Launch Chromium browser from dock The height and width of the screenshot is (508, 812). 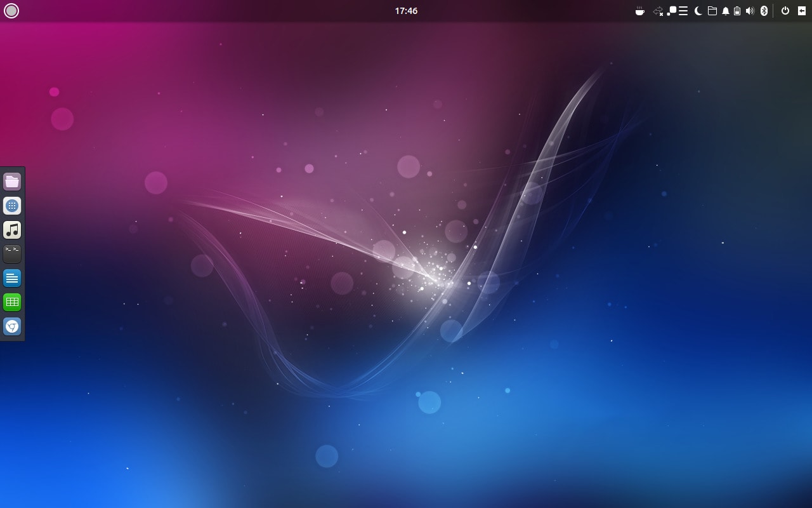coord(12,326)
